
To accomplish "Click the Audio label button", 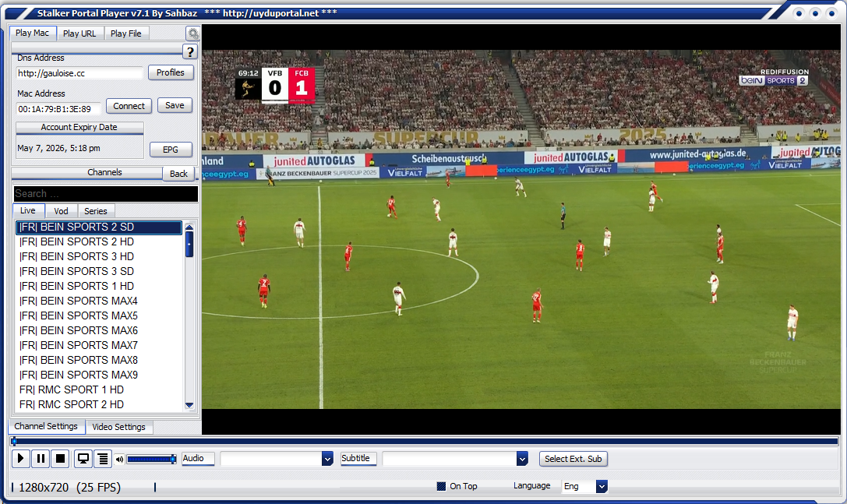I will pyautogui.click(x=198, y=459).
